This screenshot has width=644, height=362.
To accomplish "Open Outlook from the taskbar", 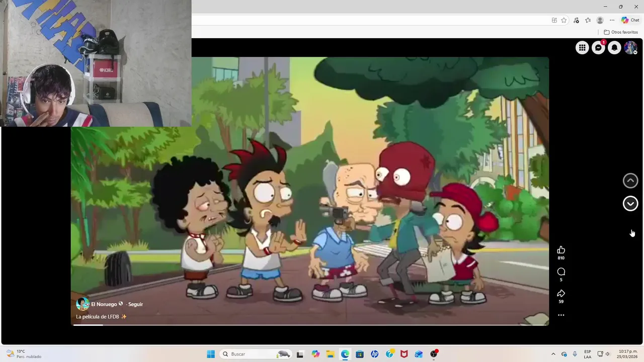I will pos(419,354).
